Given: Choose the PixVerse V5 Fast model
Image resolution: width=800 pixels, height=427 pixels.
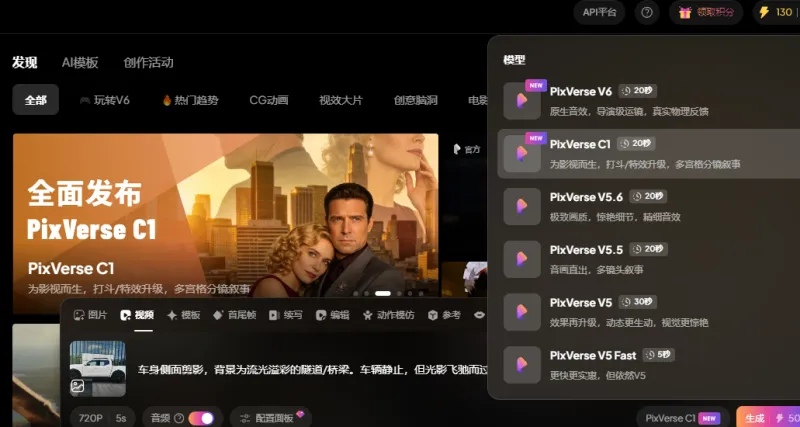Looking at the screenshot, I should point(648,365).
